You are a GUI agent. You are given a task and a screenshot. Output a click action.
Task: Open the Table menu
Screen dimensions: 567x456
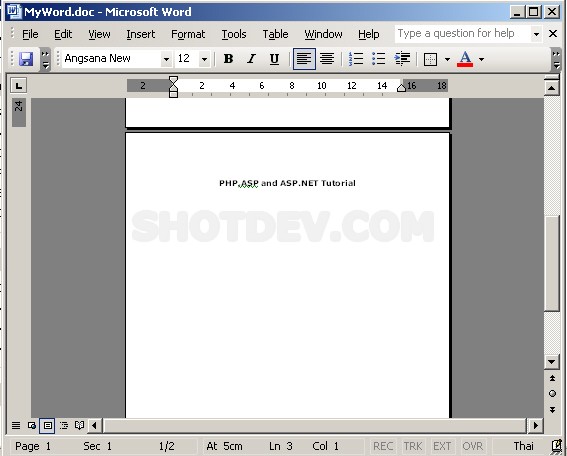click(x=275, y=34)
